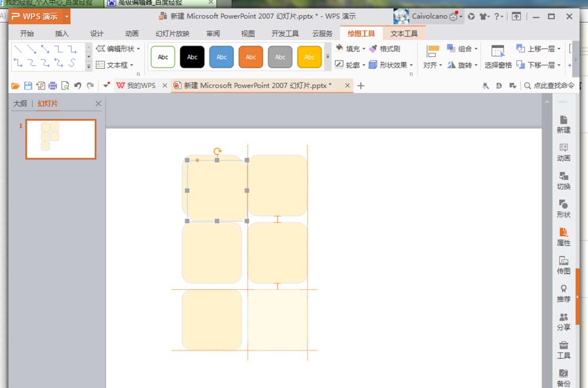Expand the shape styles gallery arrow

click(328, 57)
